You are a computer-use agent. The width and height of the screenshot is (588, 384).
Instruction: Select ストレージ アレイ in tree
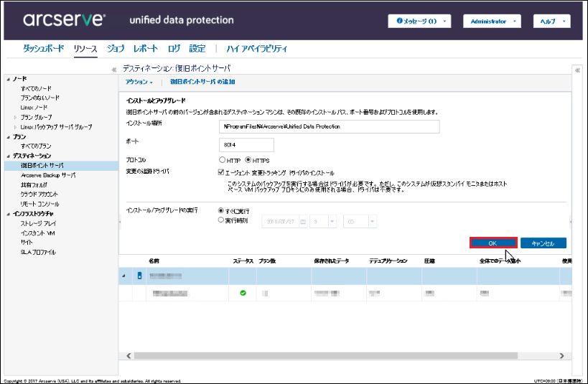[x=38, y=223]
